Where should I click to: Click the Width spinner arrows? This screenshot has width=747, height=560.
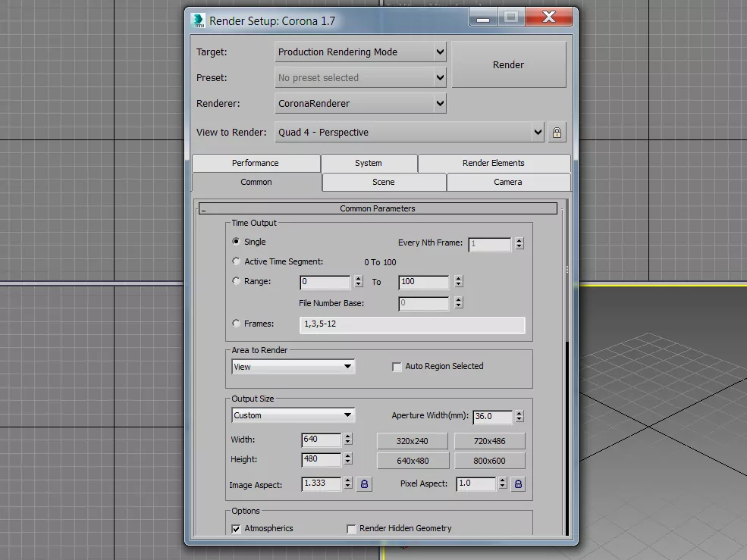pyautogui.click(x=347, y=440)
